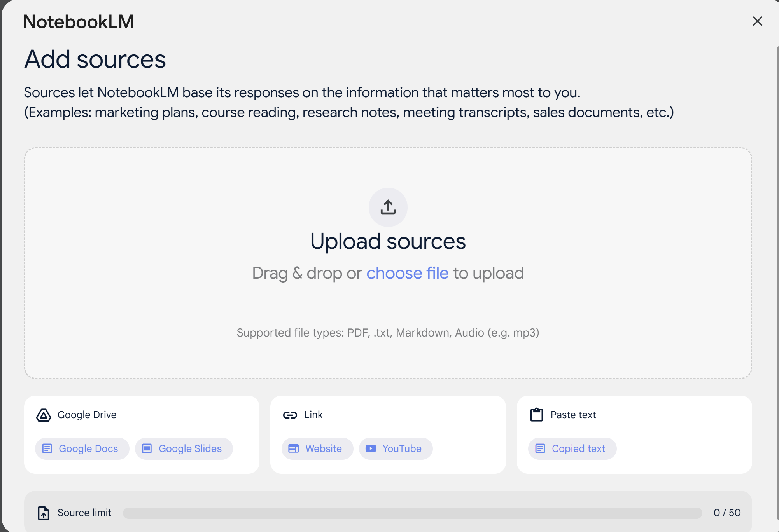779x532 pixels.
Task: Click the Source limit document icon
Action: pyautogui.click(x=44, y=513)
